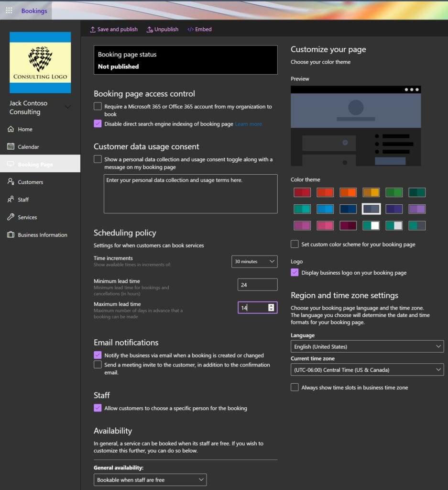Open the Time increments dropdown
Screen dimensions: 448x490
click(254, 261)
